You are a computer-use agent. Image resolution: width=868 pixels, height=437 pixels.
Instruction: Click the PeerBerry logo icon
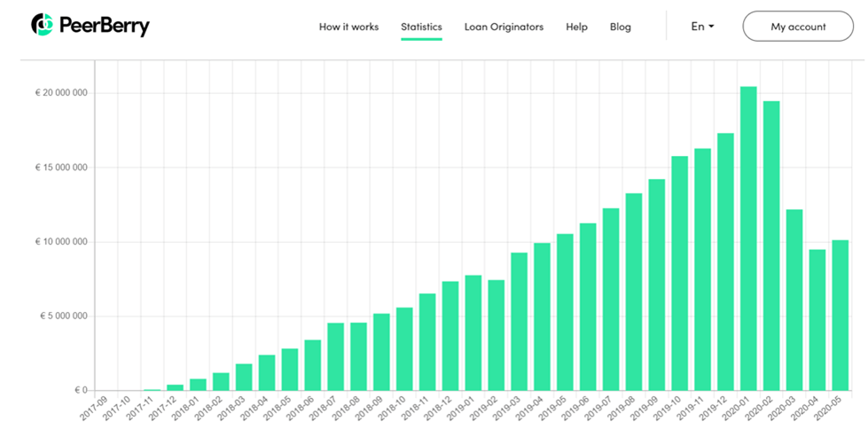(42, 25)
